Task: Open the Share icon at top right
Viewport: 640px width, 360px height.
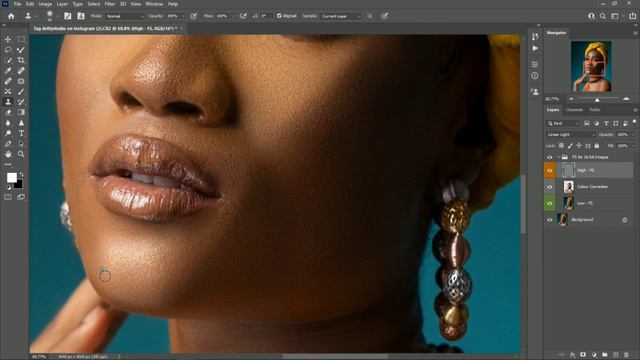Action: tap(632, 16)
